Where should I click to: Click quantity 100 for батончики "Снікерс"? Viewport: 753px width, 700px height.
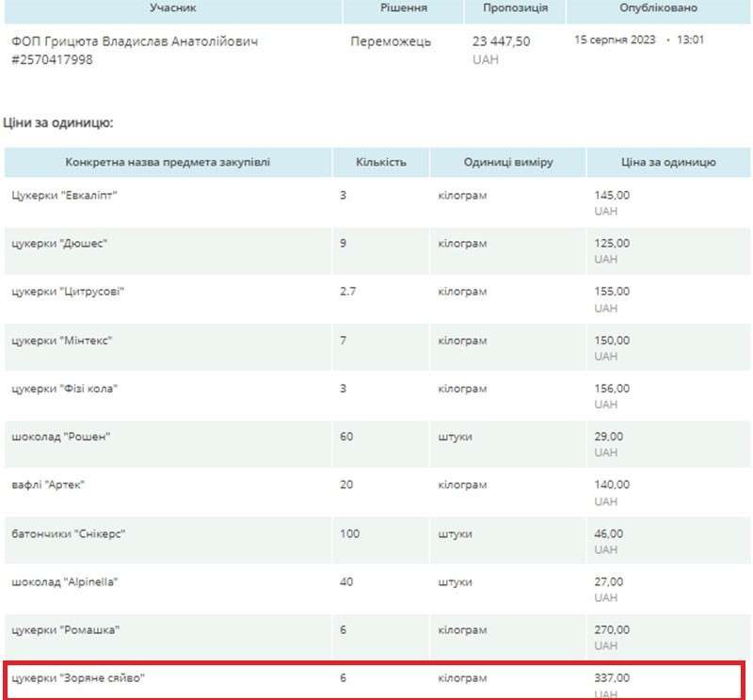click(x=350, y=533)
